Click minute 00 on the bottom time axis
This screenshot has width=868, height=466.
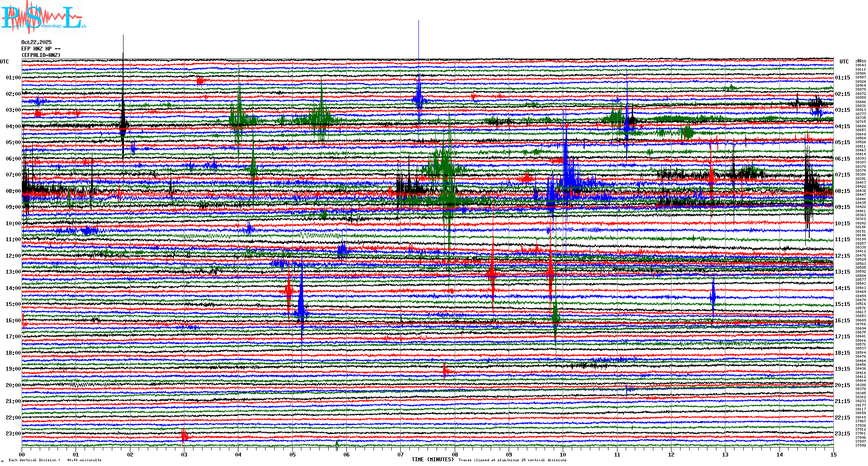click(x=22, y=454)
